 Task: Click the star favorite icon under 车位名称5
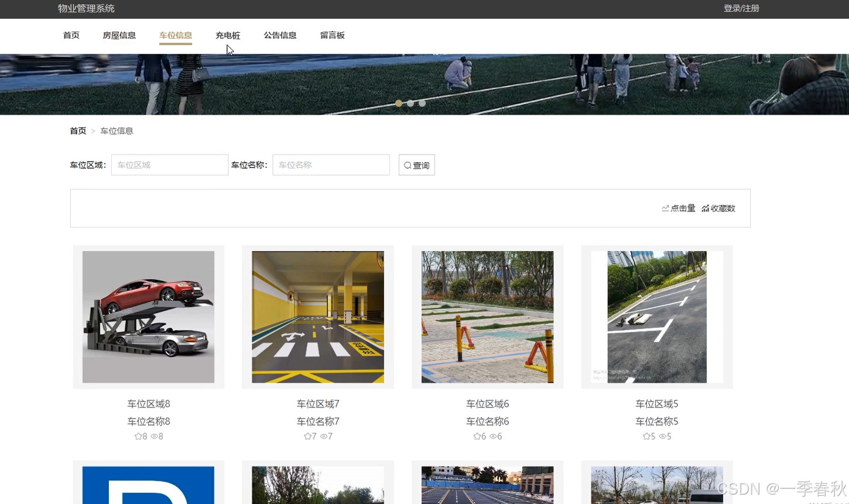coord(646,436)
